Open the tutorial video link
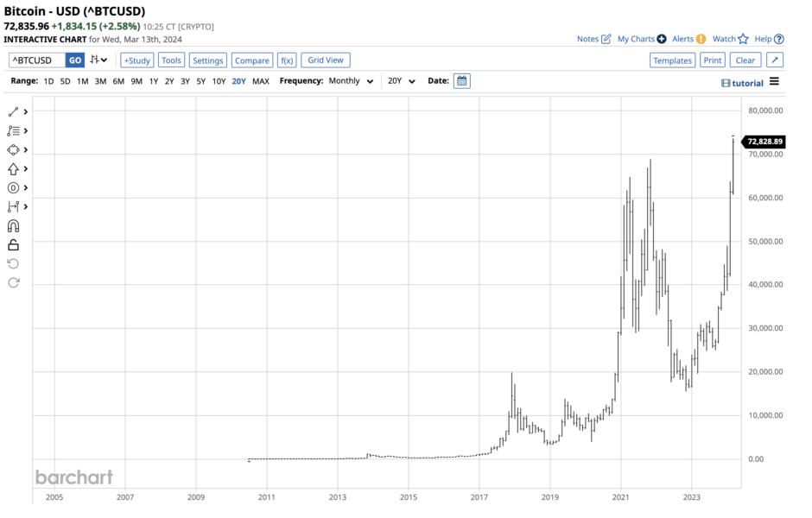Screen dimensions: 812x518 pos(743,84)
